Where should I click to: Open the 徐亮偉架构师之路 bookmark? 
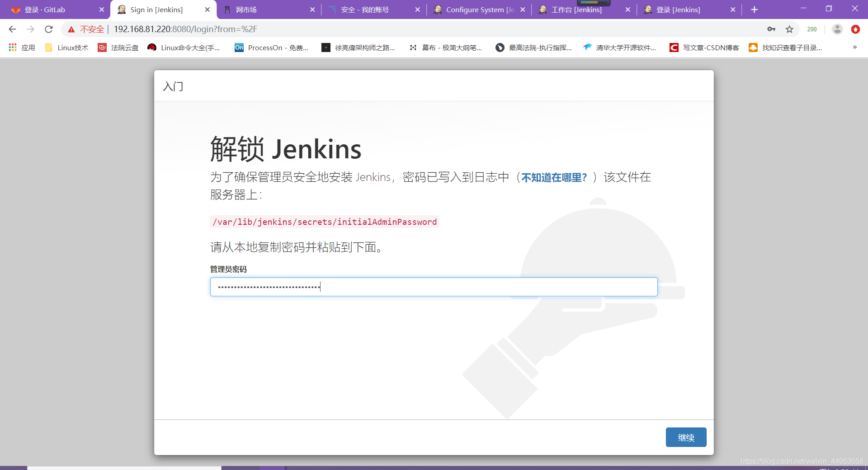(358, 47)
